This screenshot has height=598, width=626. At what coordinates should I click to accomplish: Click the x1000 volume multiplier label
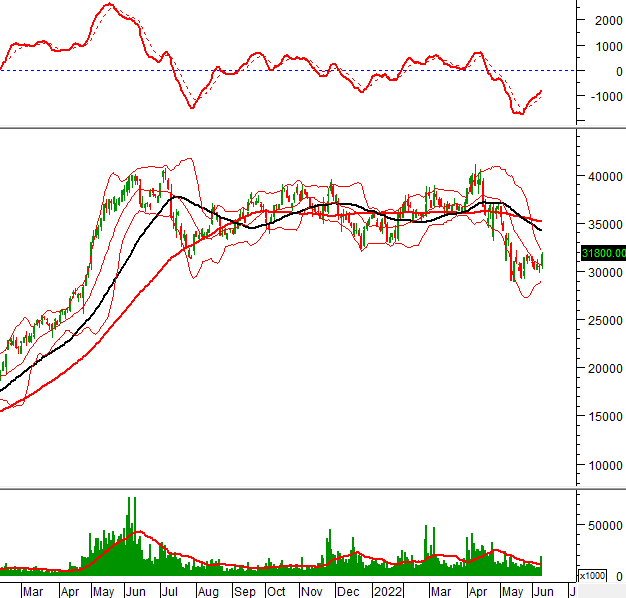click(x=592, y=576)
